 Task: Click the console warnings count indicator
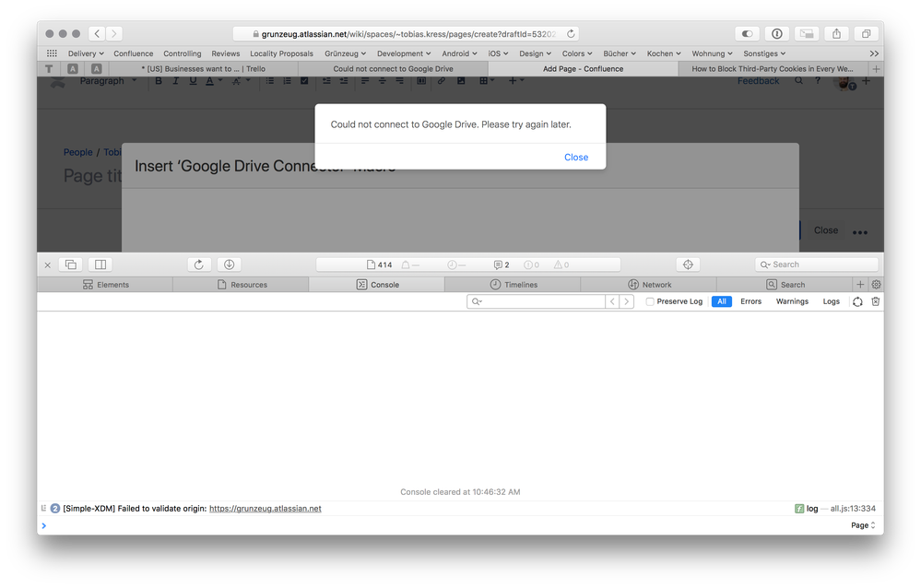(561, 265)
